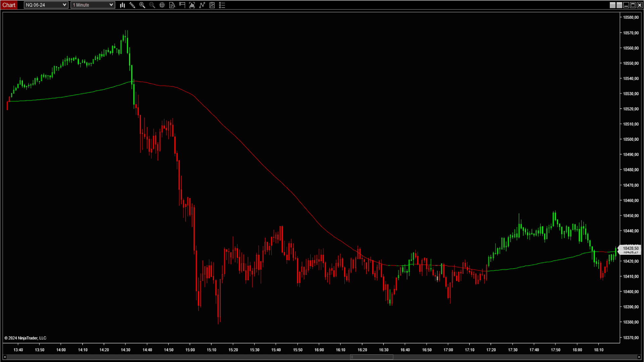Click the right scroll arrow

coord(639,357)
